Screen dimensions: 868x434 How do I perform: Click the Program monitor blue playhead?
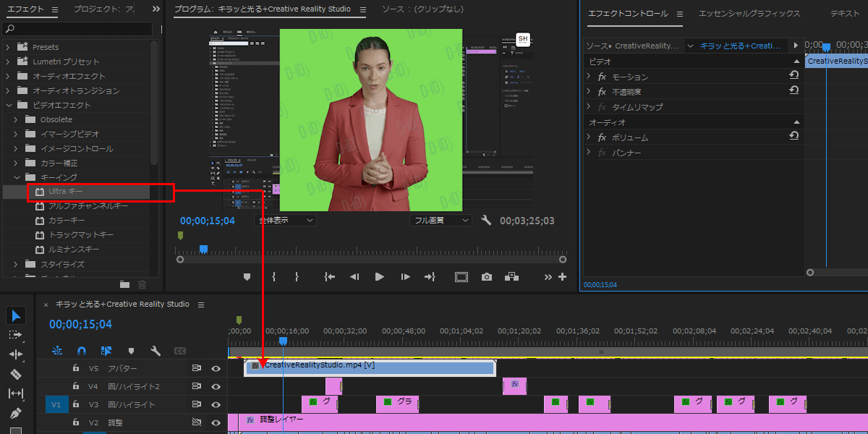(x=204, y=249)
